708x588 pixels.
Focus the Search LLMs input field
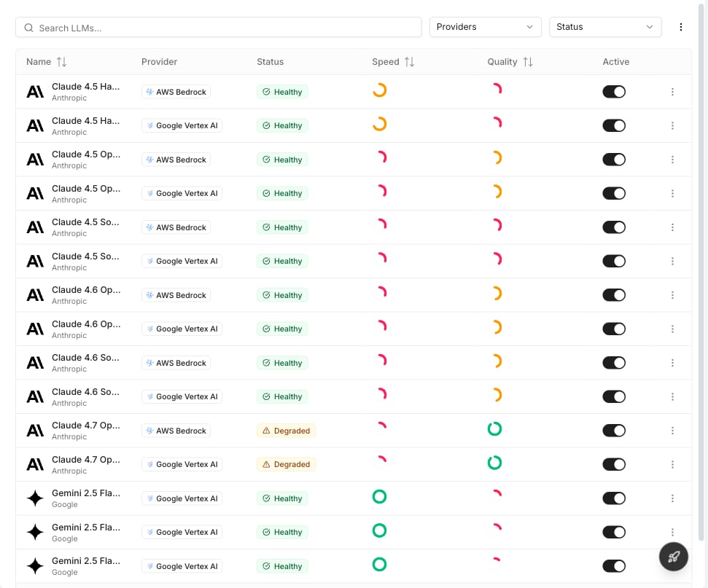tap(219, 28)
